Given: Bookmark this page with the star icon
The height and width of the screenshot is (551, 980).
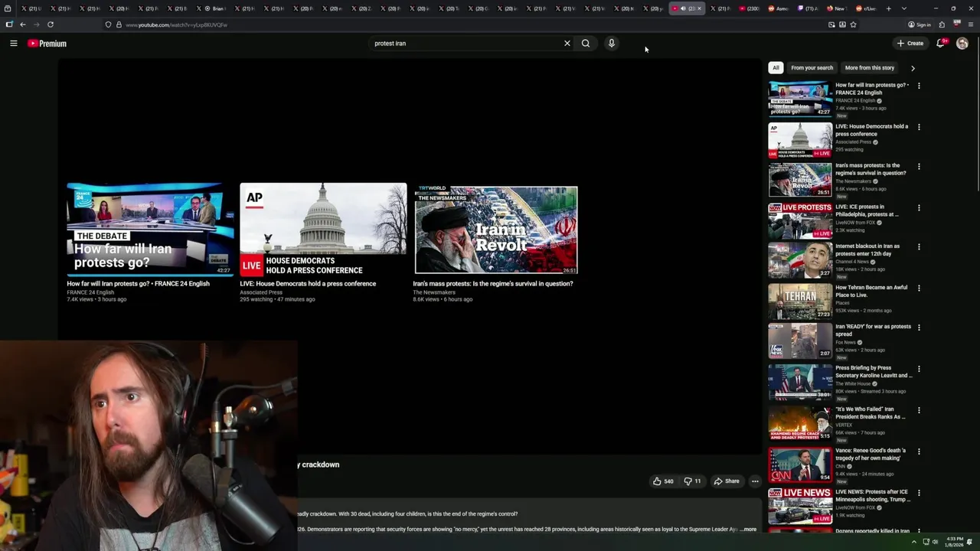Looking at the screenshot, I should [853, 24].
